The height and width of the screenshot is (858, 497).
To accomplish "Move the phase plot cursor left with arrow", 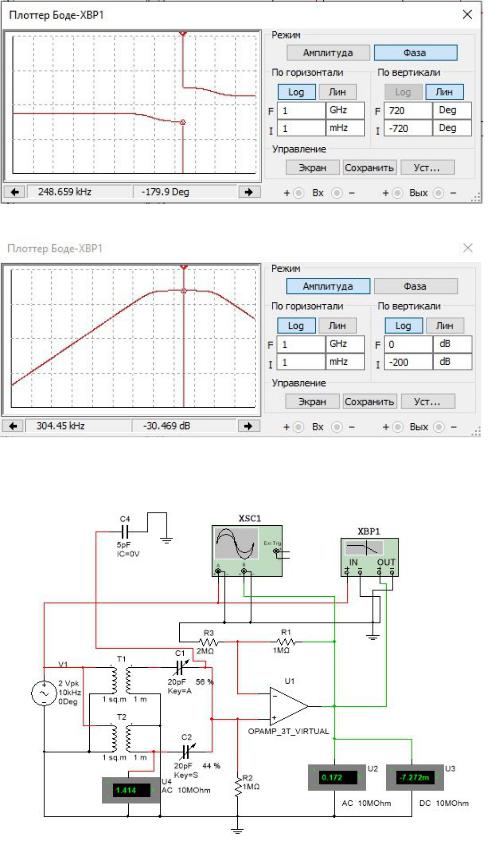I will [15, 192].
